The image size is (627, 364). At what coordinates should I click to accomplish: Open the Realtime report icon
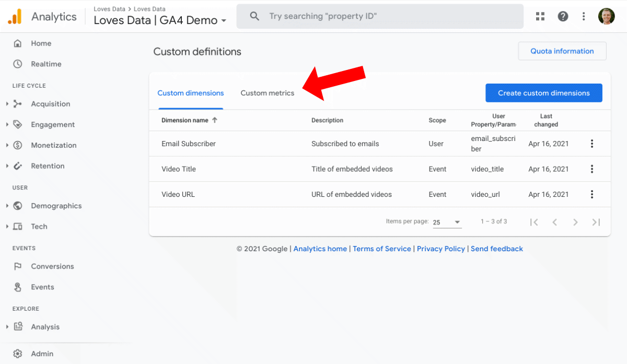[x=17, y=64]
